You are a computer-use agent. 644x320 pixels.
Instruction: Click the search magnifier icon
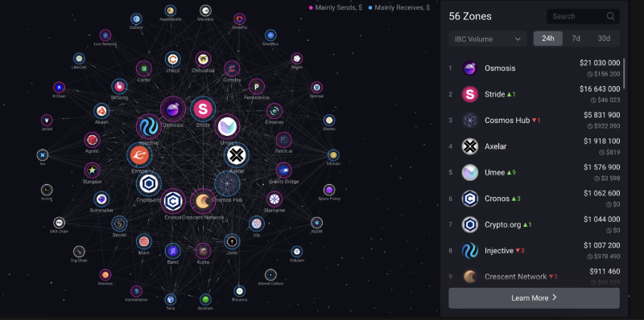(x=610, y=16)
